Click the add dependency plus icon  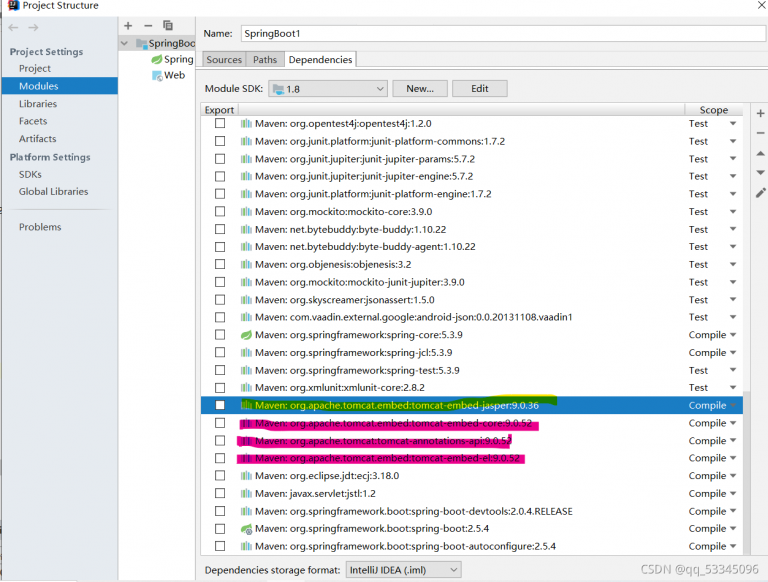click(x=760, y=114)
